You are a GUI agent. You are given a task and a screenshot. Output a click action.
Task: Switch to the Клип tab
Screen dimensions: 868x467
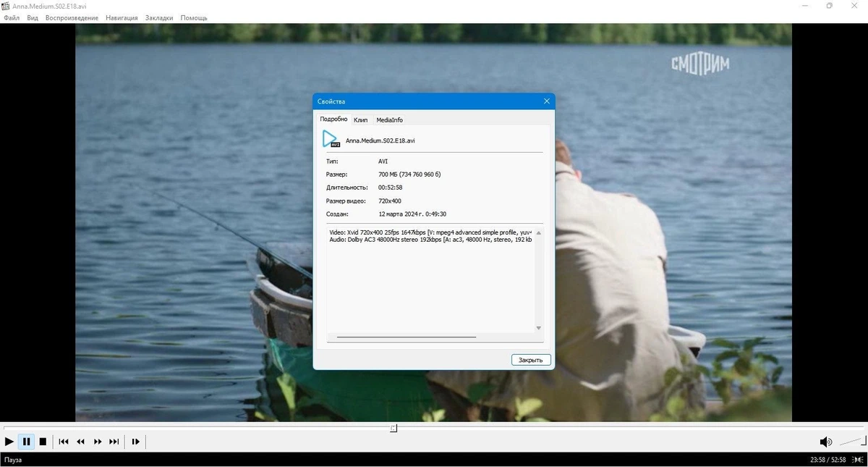coord(360,119)
